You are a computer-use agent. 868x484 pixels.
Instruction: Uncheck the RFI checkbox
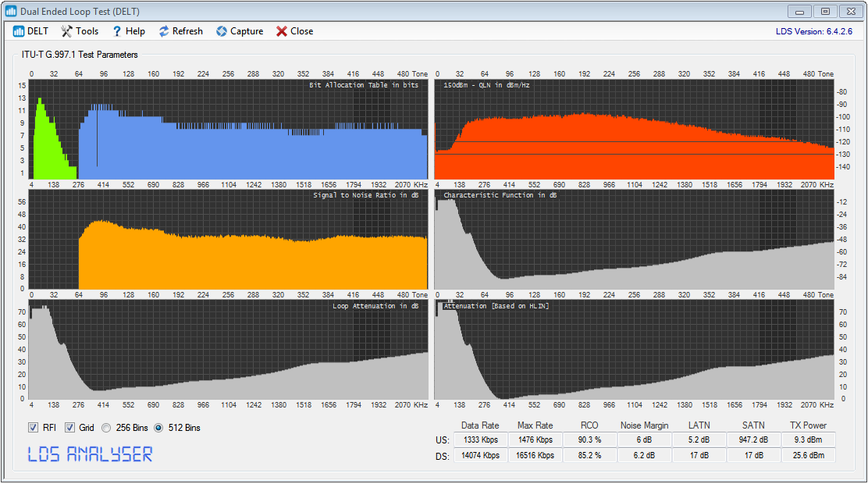(33, 428)
